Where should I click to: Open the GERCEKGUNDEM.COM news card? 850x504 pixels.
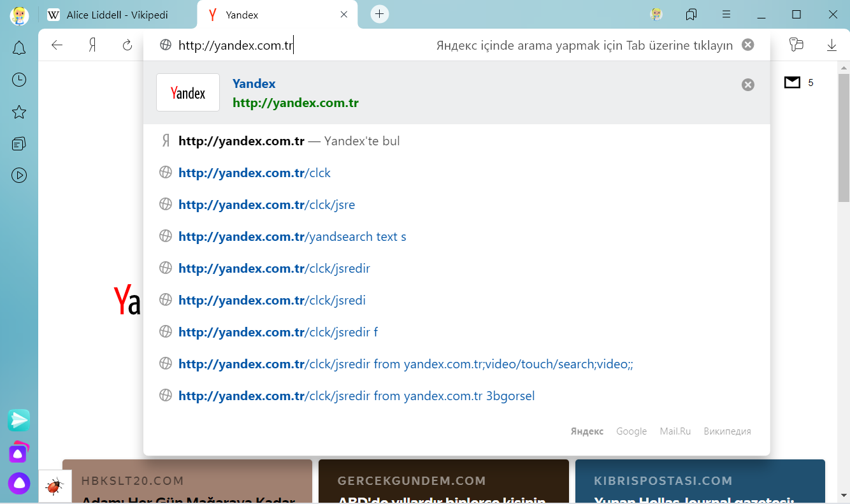[x=443, y=482]
